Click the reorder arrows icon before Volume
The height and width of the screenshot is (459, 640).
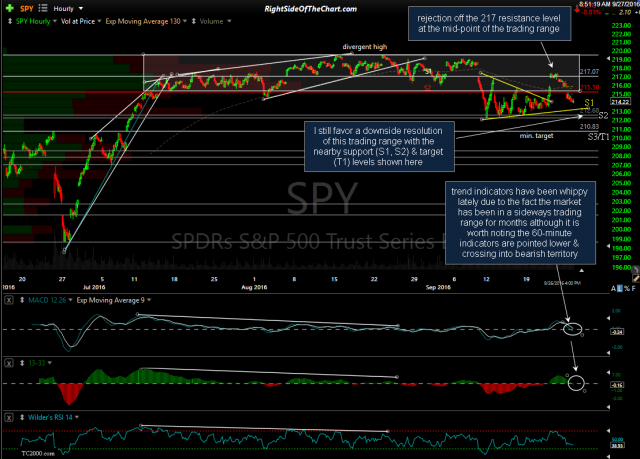[x=193, y=21]
